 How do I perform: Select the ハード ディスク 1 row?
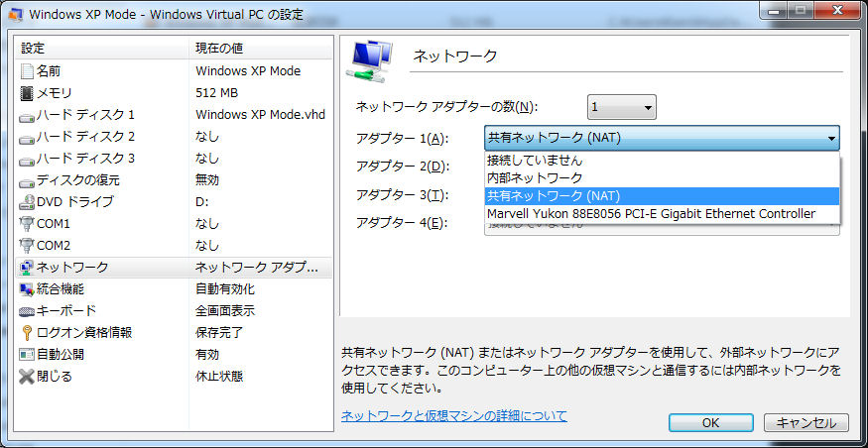click(174, 115)
